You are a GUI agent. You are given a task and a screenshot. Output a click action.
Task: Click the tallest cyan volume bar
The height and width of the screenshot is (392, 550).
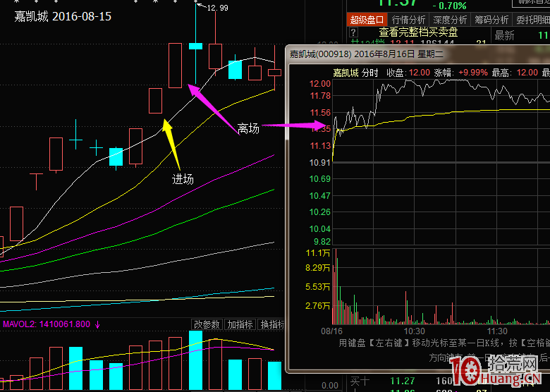pyautogui.click(x=196, y=360)
